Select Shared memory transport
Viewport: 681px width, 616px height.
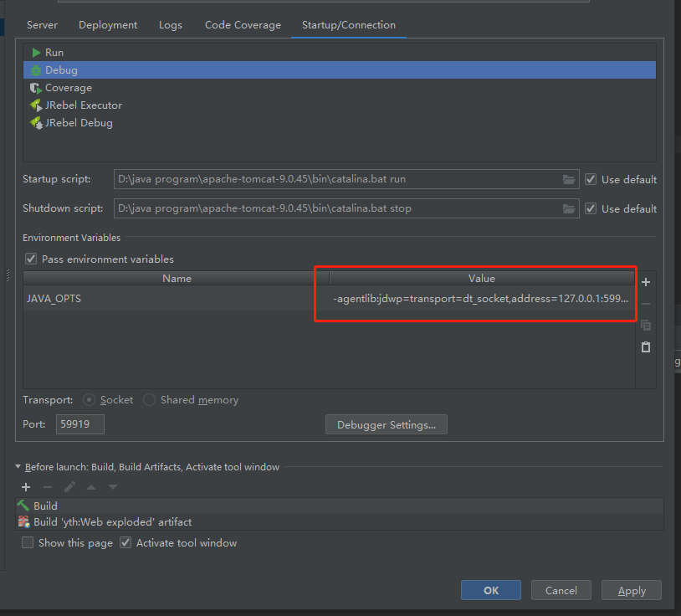click(x=149, y=399)
